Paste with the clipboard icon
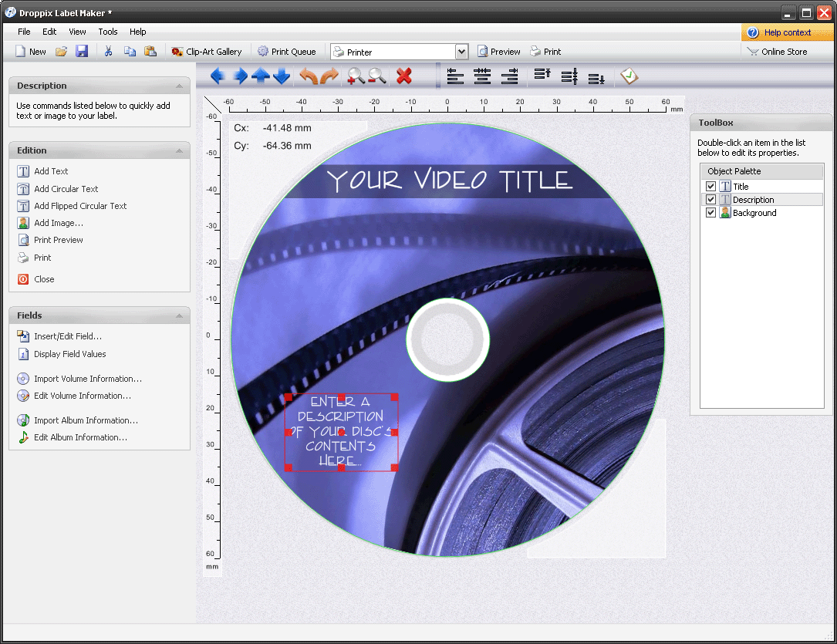This screenshot has height=644, width=837. pos(150,52)
